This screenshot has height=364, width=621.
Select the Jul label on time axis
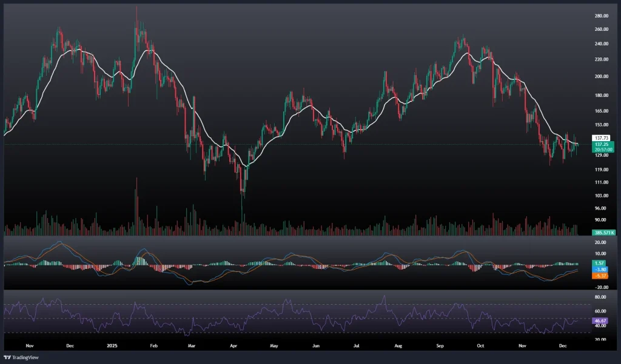357,345
